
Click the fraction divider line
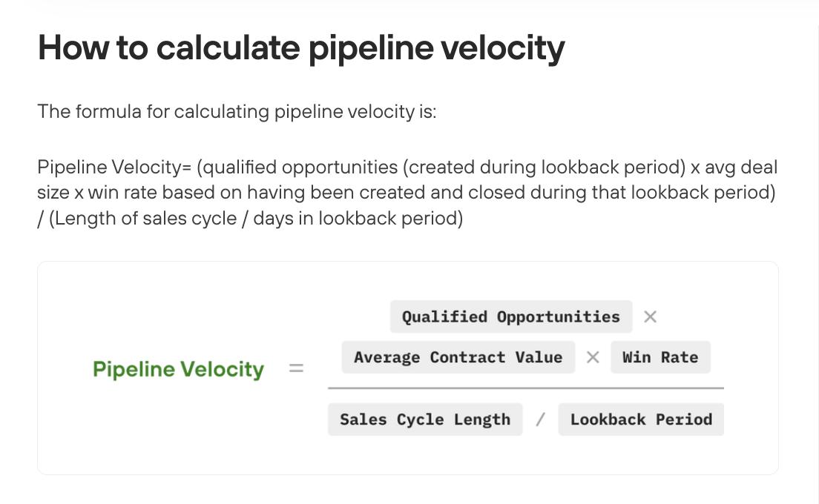(526, 388)
